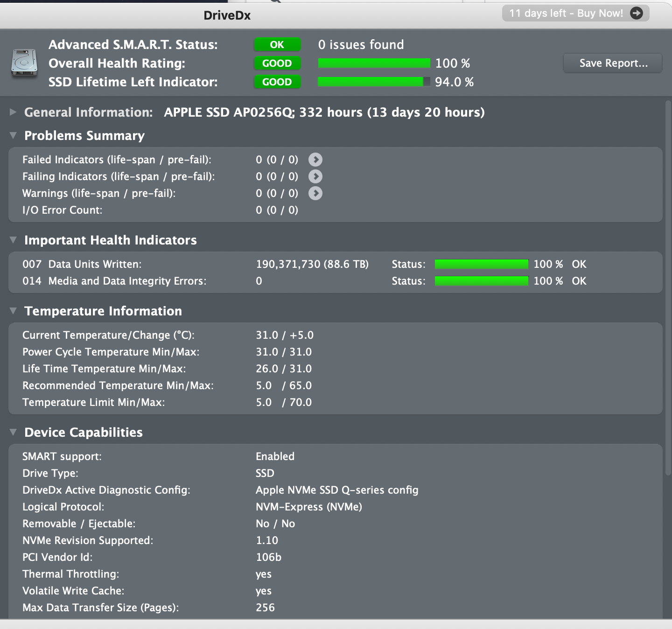Click the value '26.0 / 31.0'
This screenshot has width=672, height=629.
(x=284, y=369)
